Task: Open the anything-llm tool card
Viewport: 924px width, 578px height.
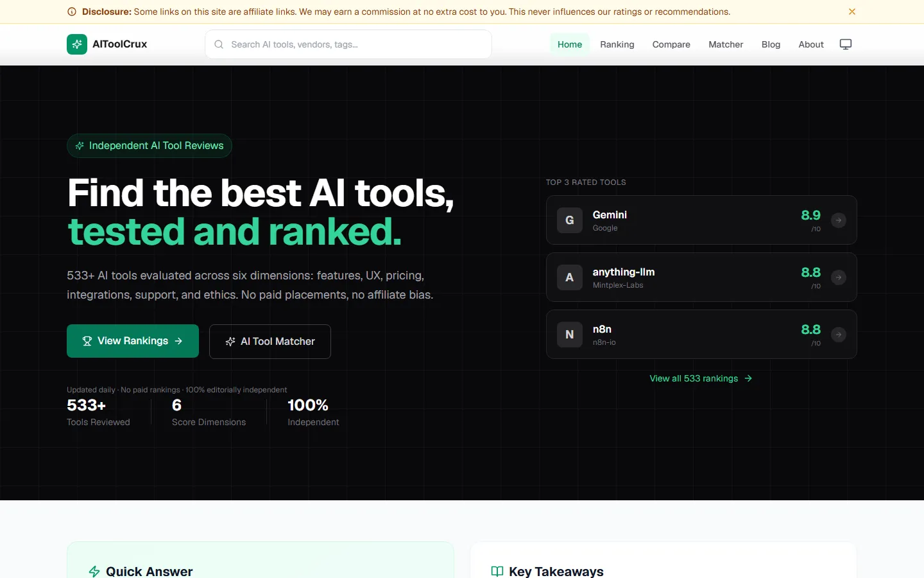Action: pos(701,277)
